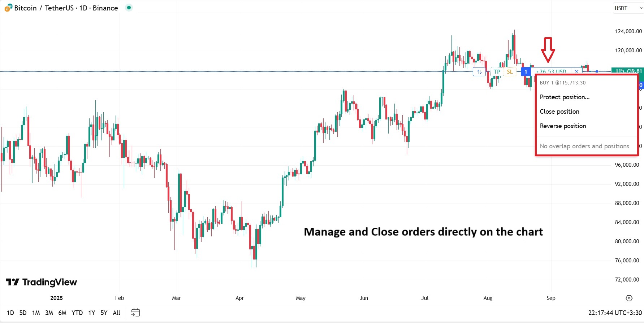Viewport: 644px width, 323px height.
Task: Click the X icon to cancel the position widget
Action: tap(577, 71)
